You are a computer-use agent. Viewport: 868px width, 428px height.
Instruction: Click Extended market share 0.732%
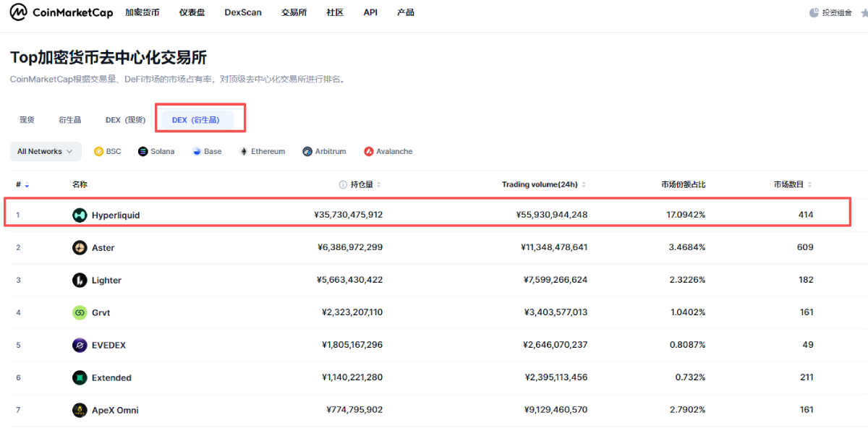[x=690, y=377]
